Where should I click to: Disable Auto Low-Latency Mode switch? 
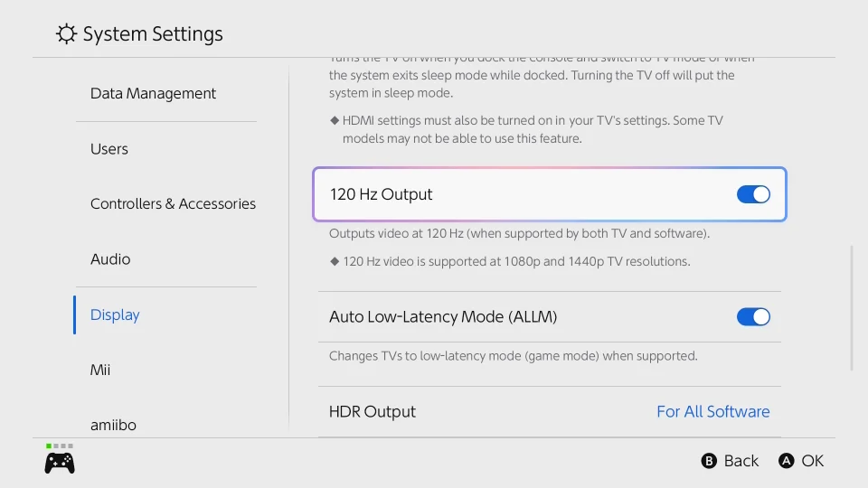tap(753, 316)
